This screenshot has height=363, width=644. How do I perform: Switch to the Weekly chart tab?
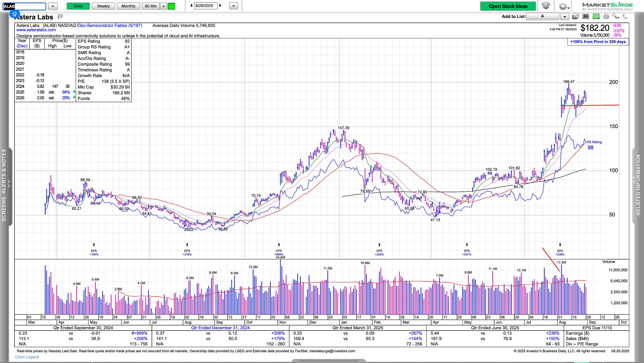pyautogui.click(x=103, y=6)
